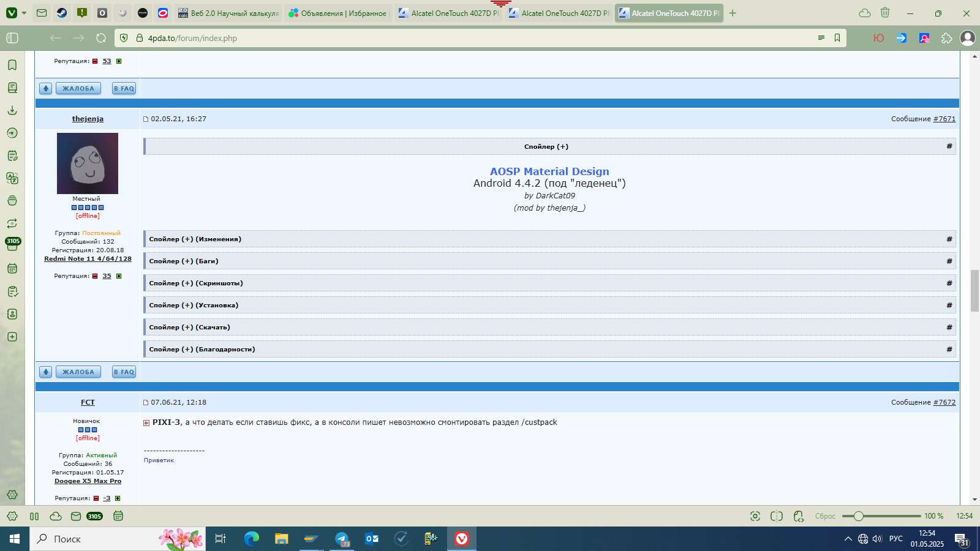This screenshot has width=980, height=551.
Task: Reload the page with refresh icon
Action: tap(101, 38)
